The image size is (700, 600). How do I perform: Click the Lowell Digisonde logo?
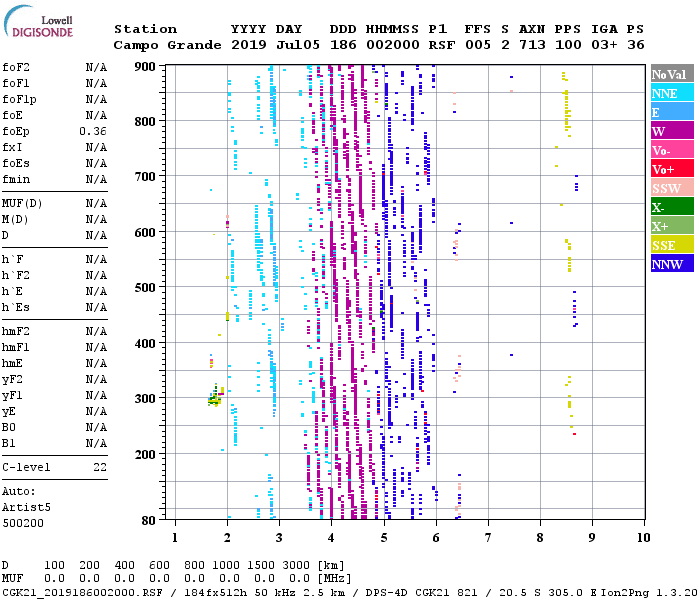pos(38,21)
